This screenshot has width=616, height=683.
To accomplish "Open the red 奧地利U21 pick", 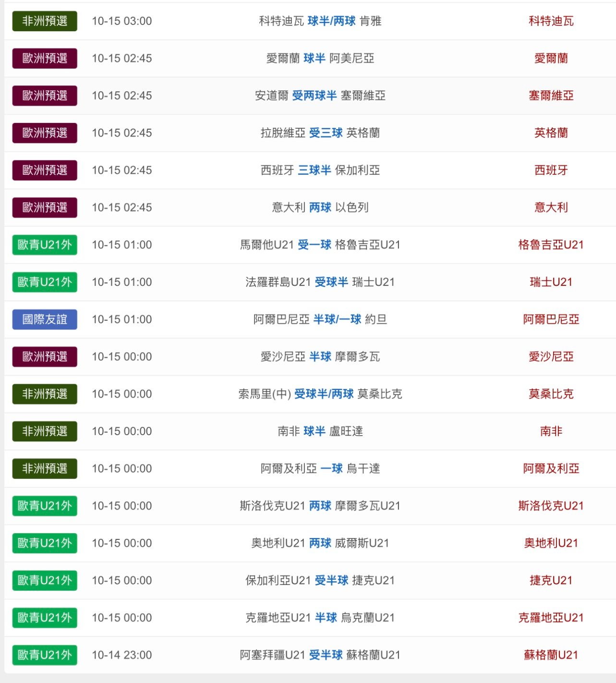I will coord(551,543).
